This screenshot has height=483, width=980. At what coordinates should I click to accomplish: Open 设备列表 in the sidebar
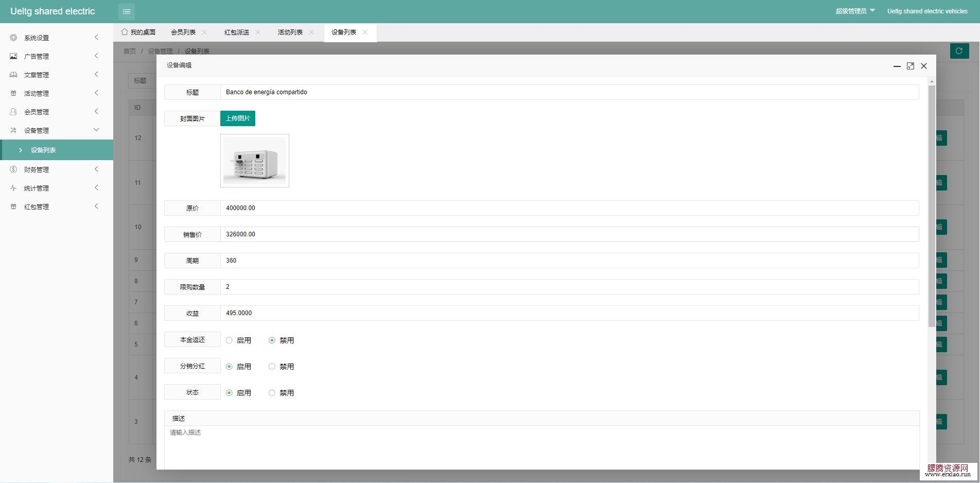pyautogui.click(x=57, y=150)
